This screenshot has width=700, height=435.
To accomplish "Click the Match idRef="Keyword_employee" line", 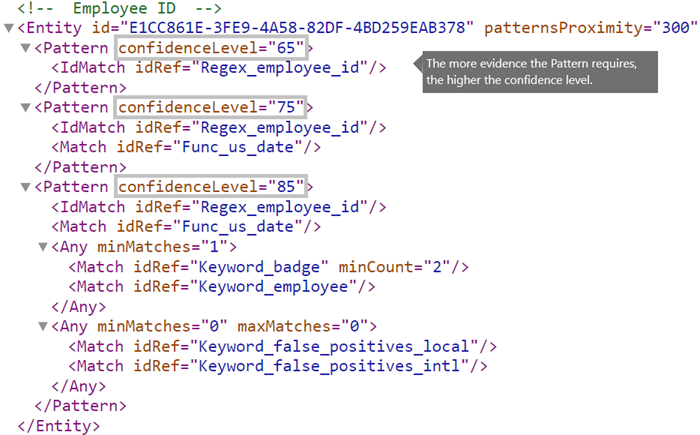I will (222, 287).
